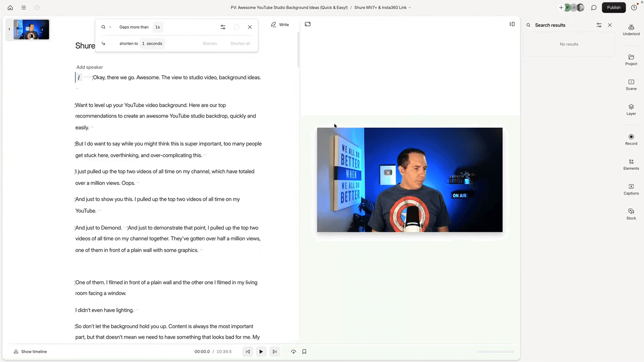The width and height of the screenshot is (644, 362).
Task: Open comments from the top bar
Action: coord(594,7)
